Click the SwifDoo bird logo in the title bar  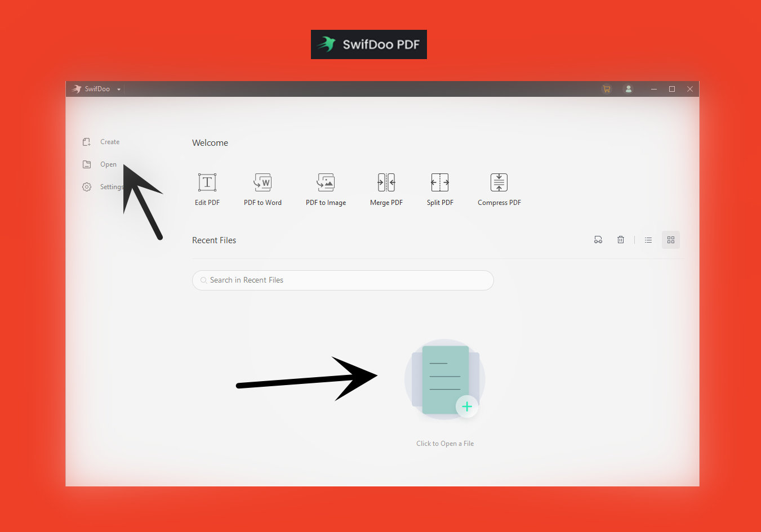coord(77,89)
